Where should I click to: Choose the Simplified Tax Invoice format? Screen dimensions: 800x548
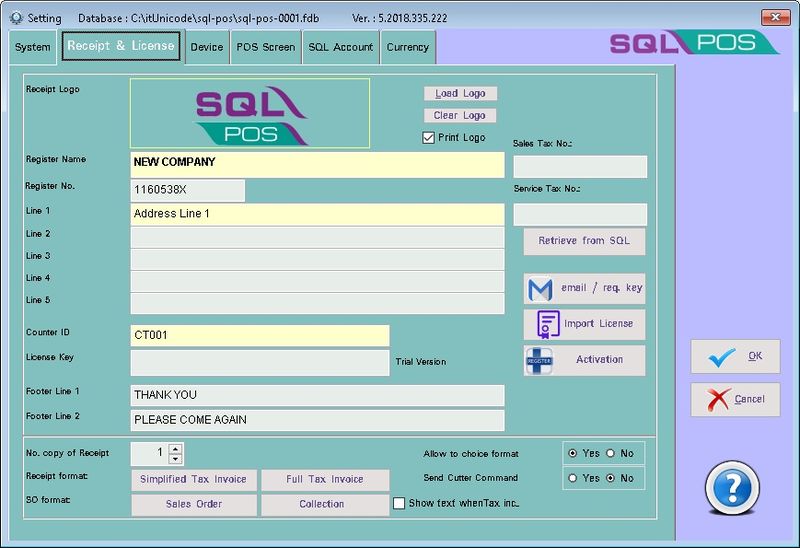[193, 480]
